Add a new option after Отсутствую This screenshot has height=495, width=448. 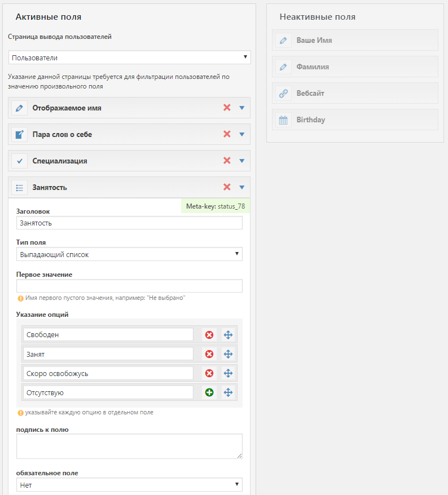[209, 393]
